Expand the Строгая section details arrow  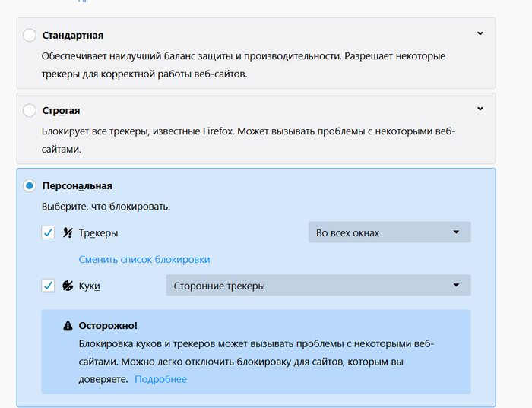(x=480, y=109)
